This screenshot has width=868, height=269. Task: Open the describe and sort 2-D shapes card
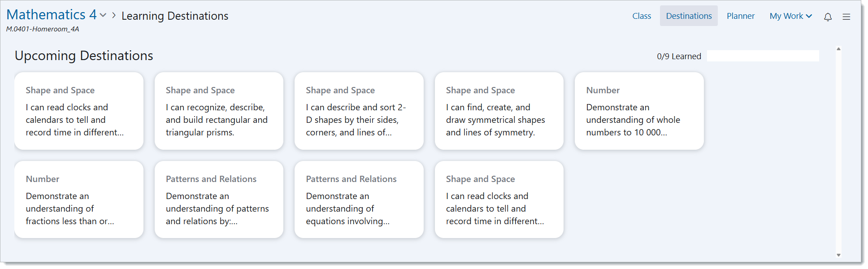(x=359, y=111)
